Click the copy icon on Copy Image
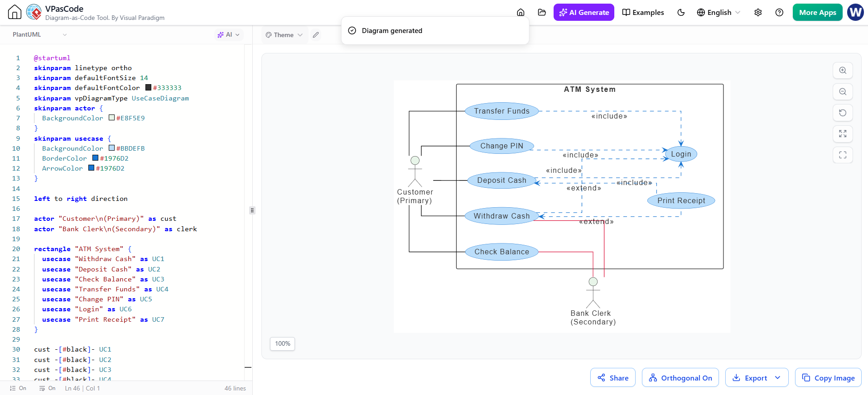Screen dimensions: 868x395 coord(806,378)
